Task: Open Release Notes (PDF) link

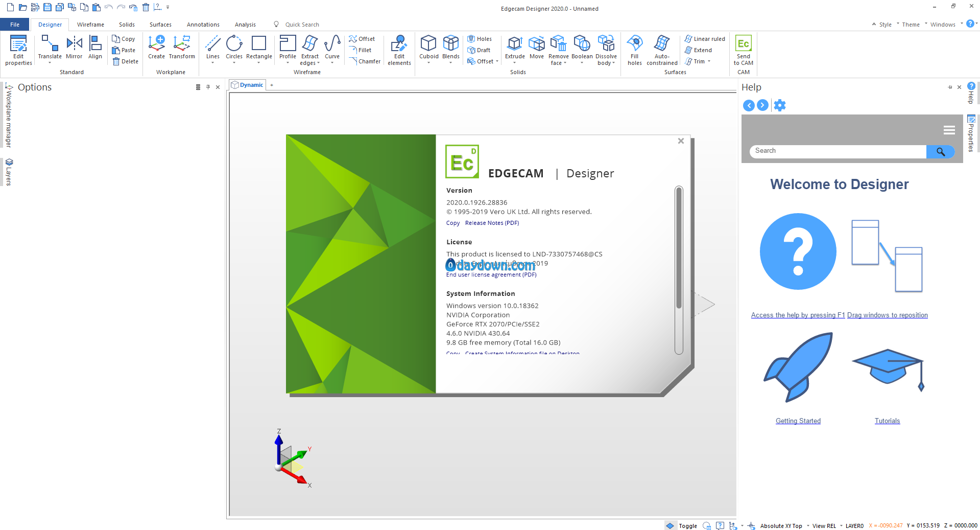Action: click(492, 223)
